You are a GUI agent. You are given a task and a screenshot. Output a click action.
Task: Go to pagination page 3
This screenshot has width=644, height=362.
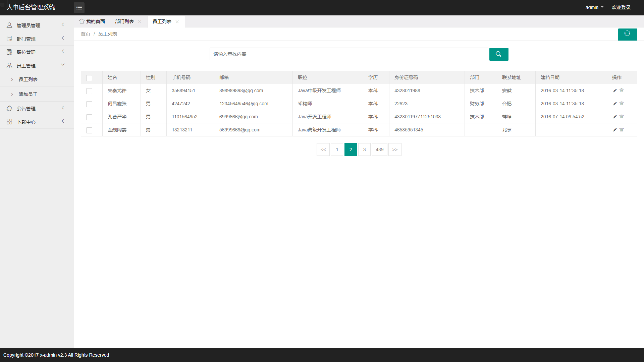pos(364,149)
